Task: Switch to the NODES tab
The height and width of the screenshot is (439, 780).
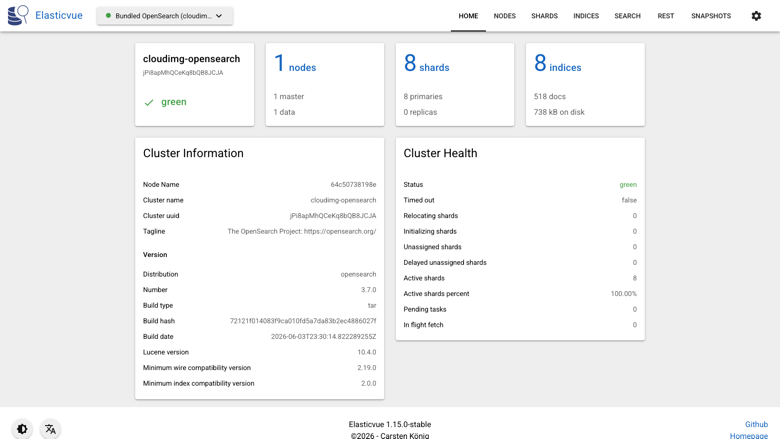Action: pyautogui.click(x=504, y=16)
